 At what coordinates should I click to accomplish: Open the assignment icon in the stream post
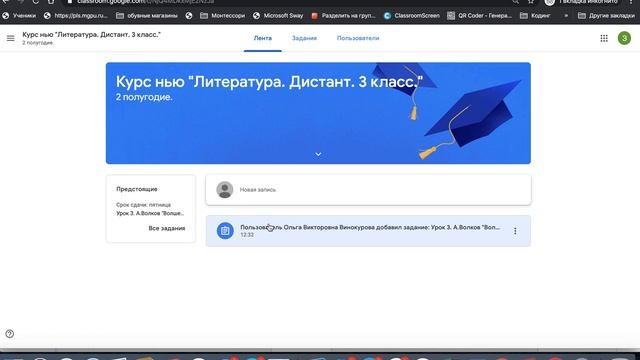point(225,231)
